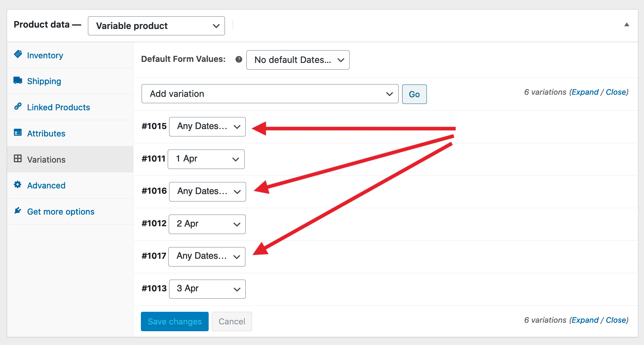Open the No default Dates dropdown
The height and width of the screenshot is (345, 644).
pyautogui.click(x=297, y=60)
